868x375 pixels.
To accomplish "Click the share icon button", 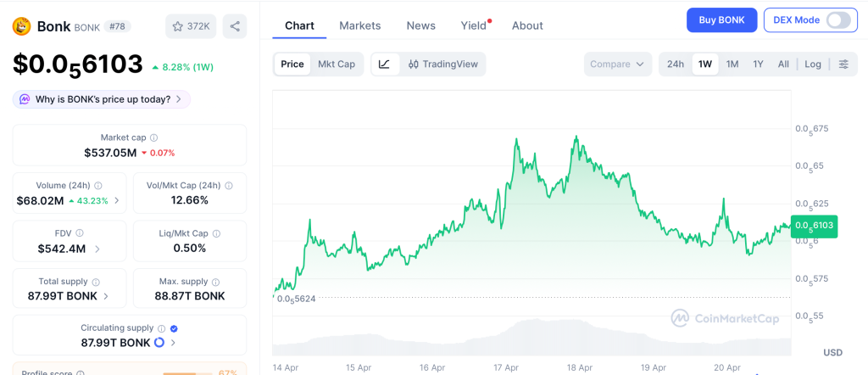I will tap(235, 26).
